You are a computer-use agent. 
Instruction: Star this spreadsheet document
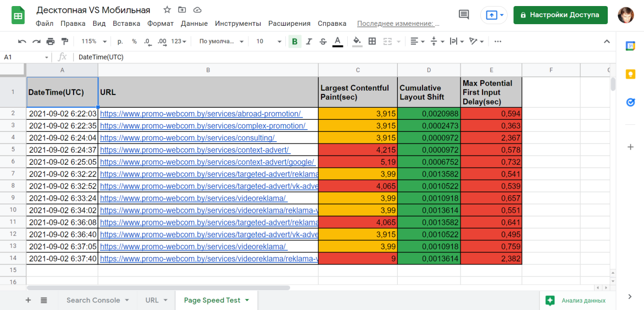tap(167, 10)
